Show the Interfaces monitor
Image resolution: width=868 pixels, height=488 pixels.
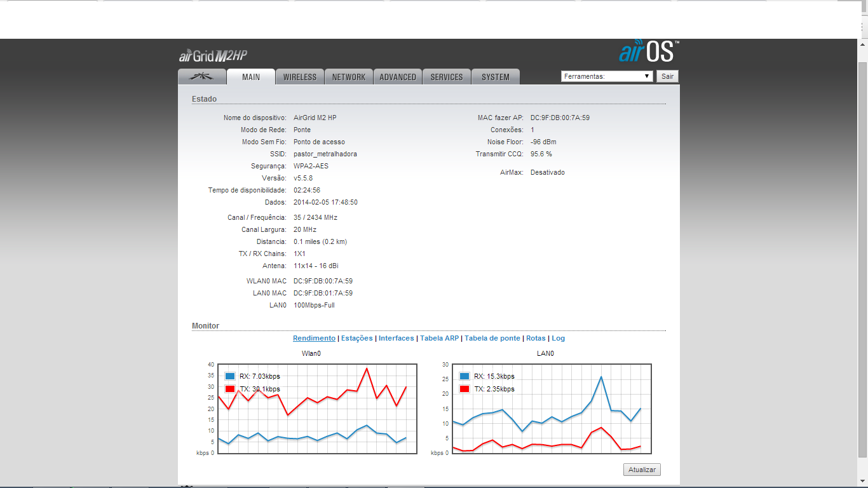(397, 339)
